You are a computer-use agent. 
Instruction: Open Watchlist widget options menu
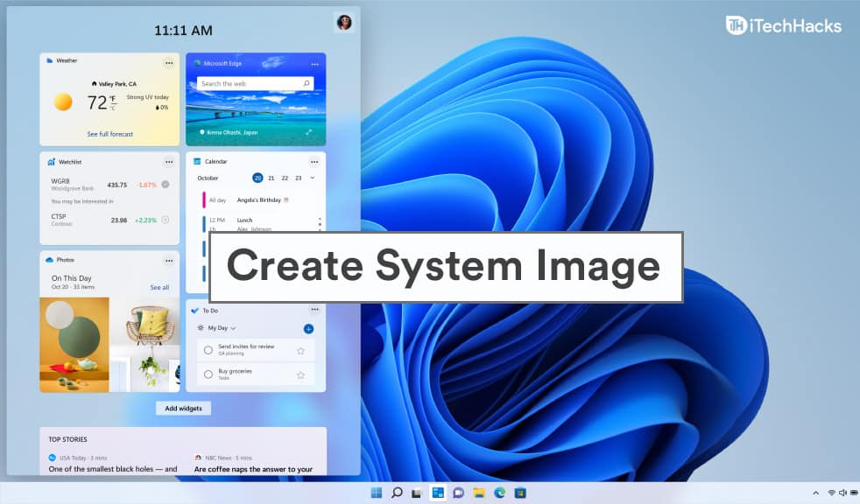coord(169,162)
